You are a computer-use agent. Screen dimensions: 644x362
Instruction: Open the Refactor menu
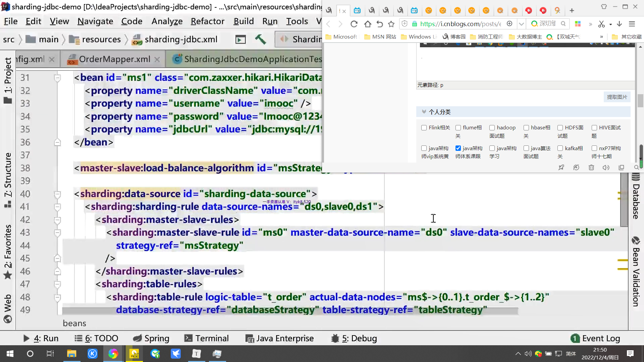click(x=207, y=21)
